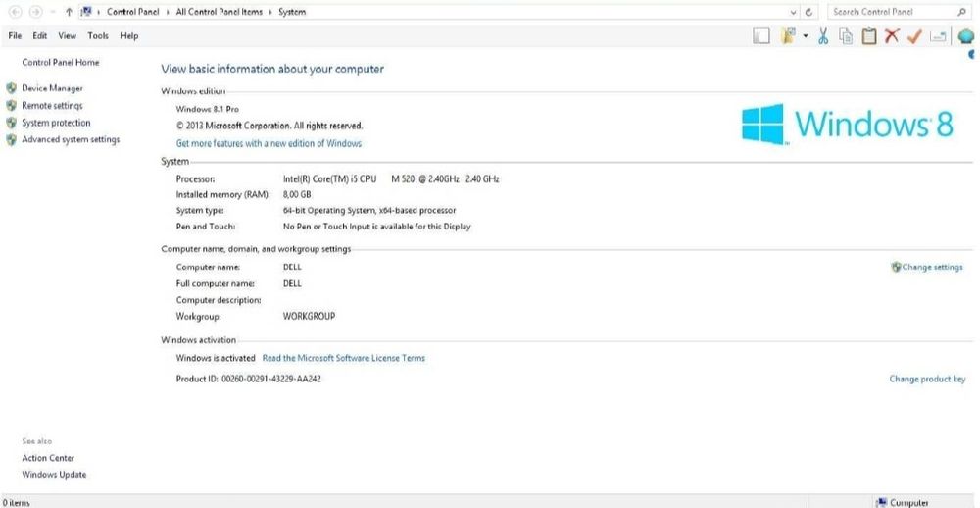
Task: Open Action Center link
Action: pos(48,459)
